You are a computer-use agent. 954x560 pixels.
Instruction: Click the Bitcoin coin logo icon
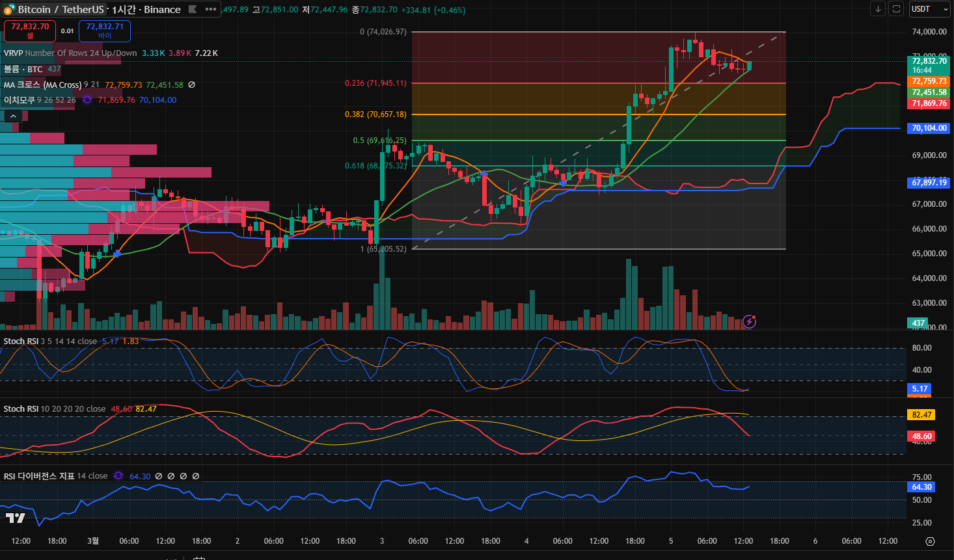coord(9,9)
